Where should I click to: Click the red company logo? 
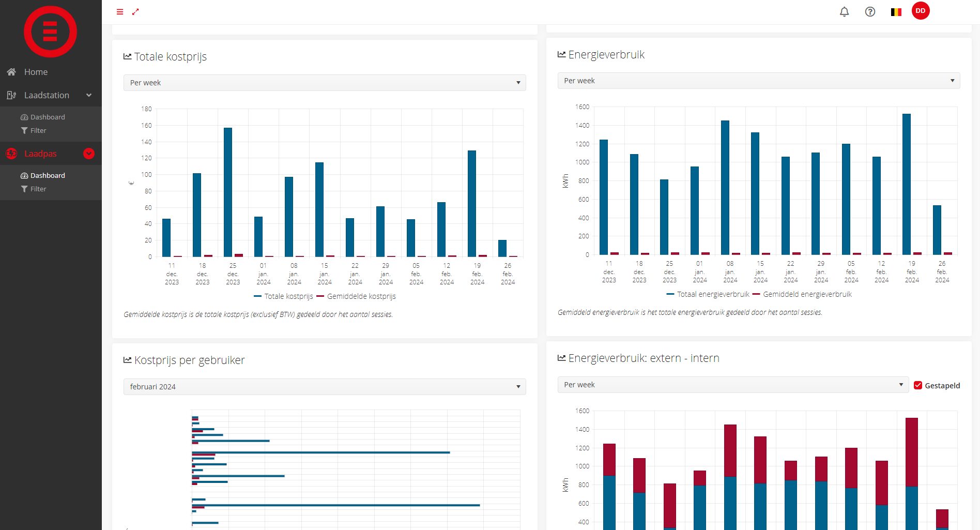pos(50,32)
